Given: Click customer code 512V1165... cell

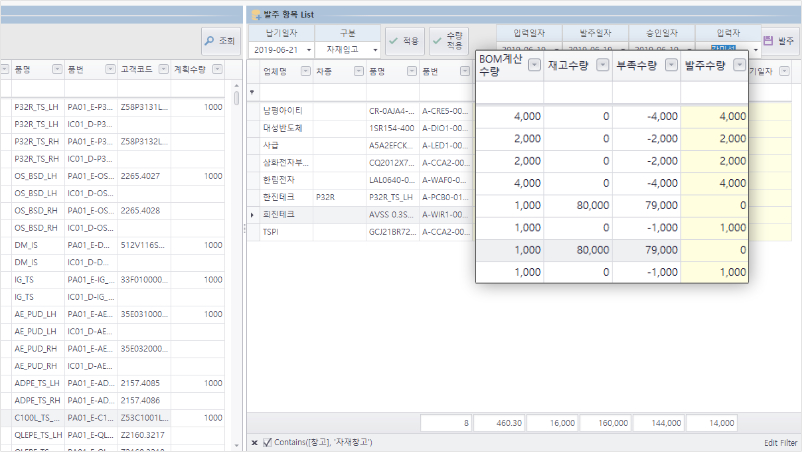Looking at the screenshot, I should point(143,245).
